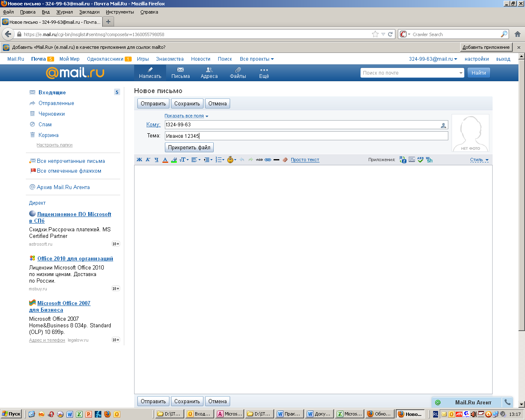Open the Входящие folder
Viewport: 525px width, 420px height.
point(52,92)
